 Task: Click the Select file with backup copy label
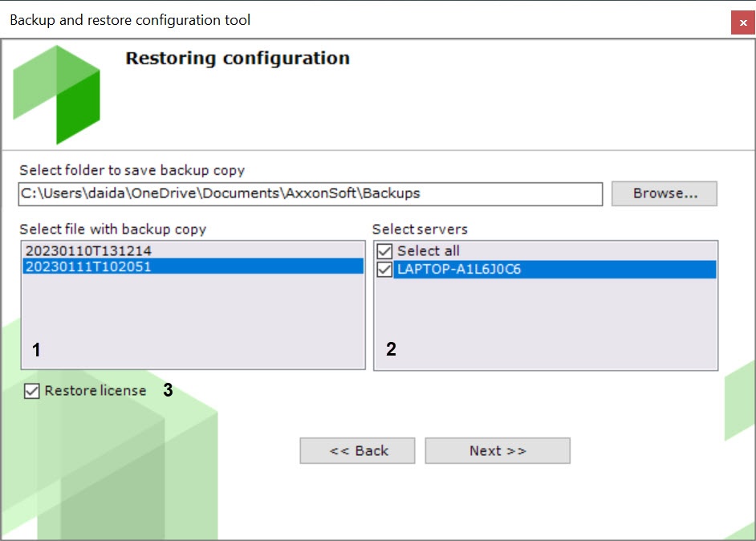(x=113, y=230)
